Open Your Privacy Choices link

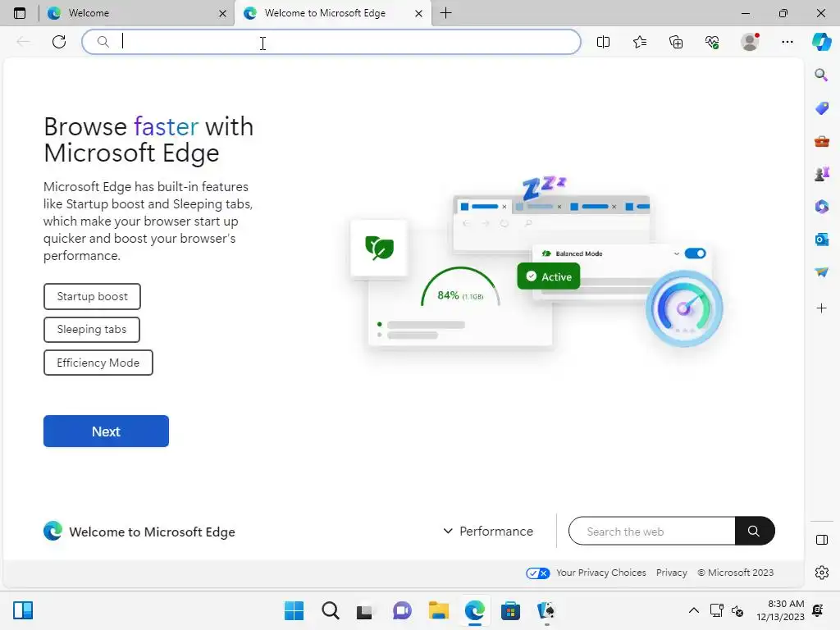tap(601, 573)
